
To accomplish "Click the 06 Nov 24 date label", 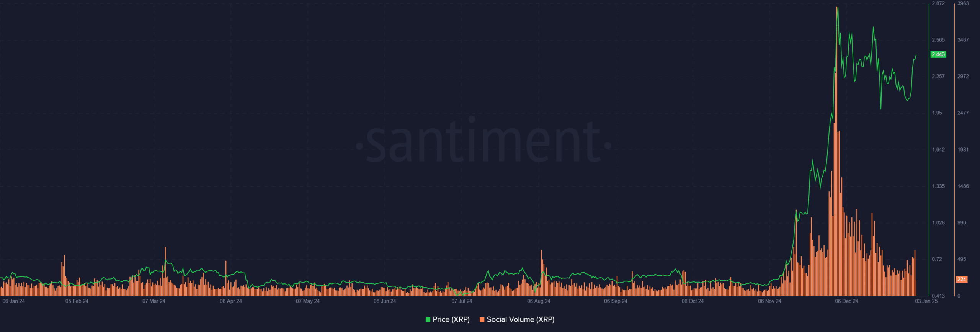I will click(x=769, y=301).
